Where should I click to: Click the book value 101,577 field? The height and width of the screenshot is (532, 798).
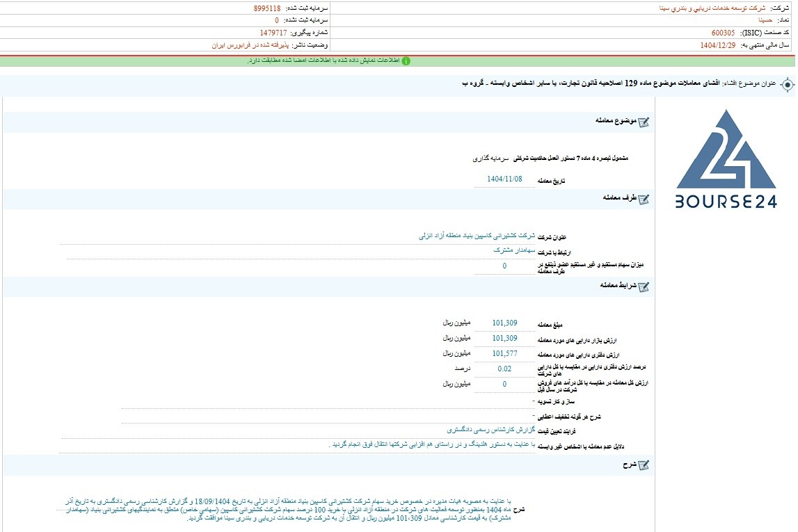504,353
